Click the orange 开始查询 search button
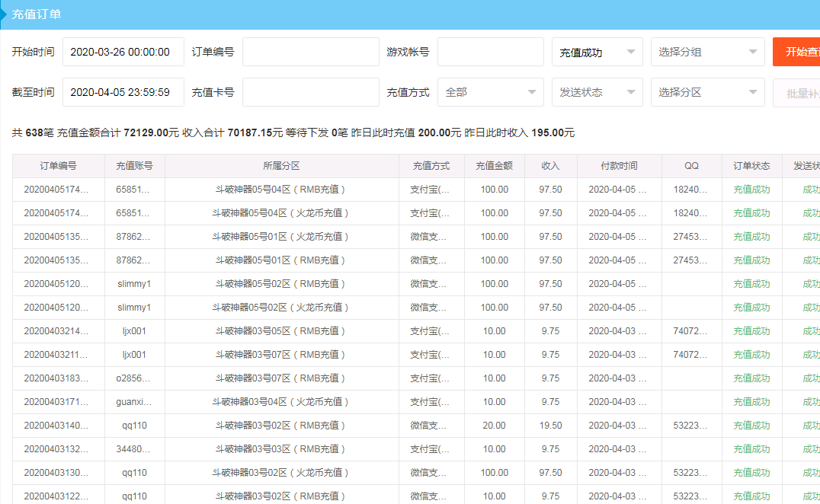 (x=799, y=52)
